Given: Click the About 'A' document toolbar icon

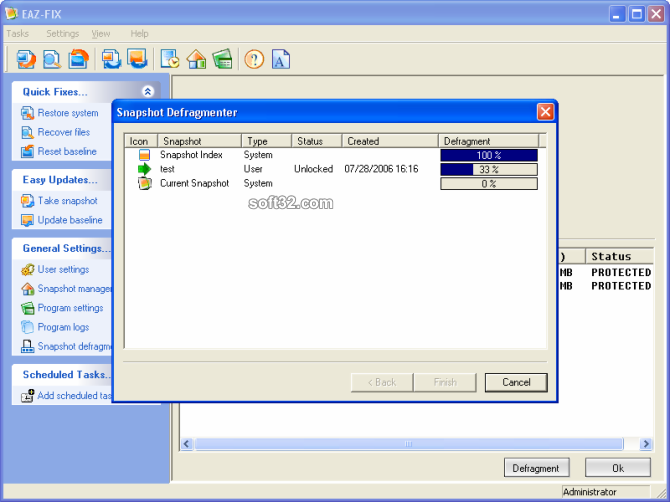Looking at the screenshot, I should coord(281,59).
